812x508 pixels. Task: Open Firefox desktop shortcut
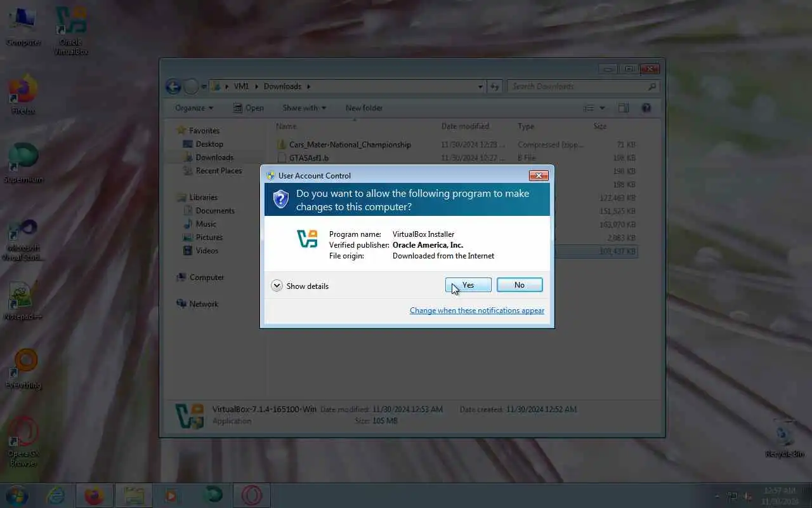(x=23, y=95)
